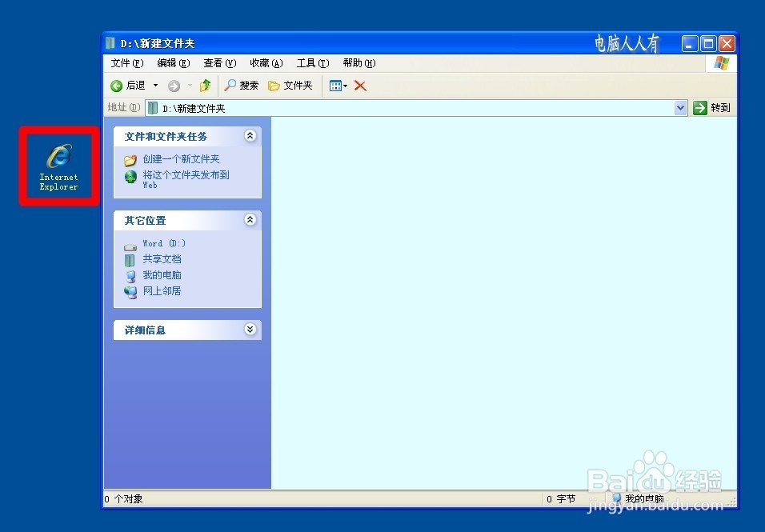This screenshot has width=765, height=532.
Task: Open the Back history dropdown arrow
Action: coord(155,86)
